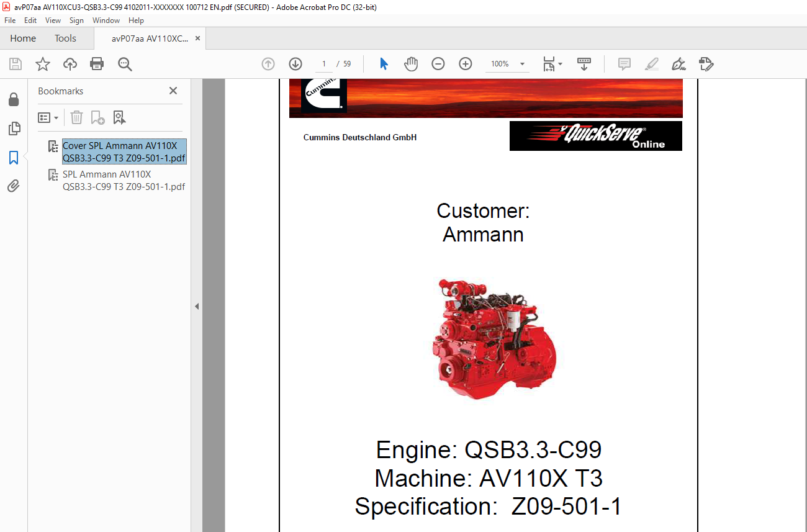Select the arrow selection tool

click(384, 64)
